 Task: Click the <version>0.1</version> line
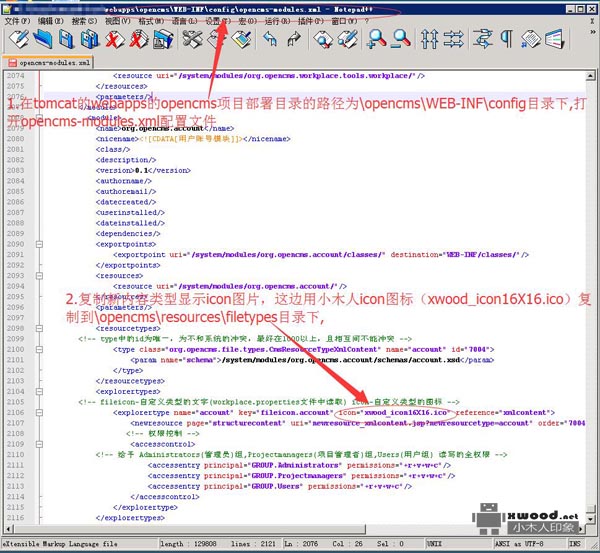[x=143, y=170]
